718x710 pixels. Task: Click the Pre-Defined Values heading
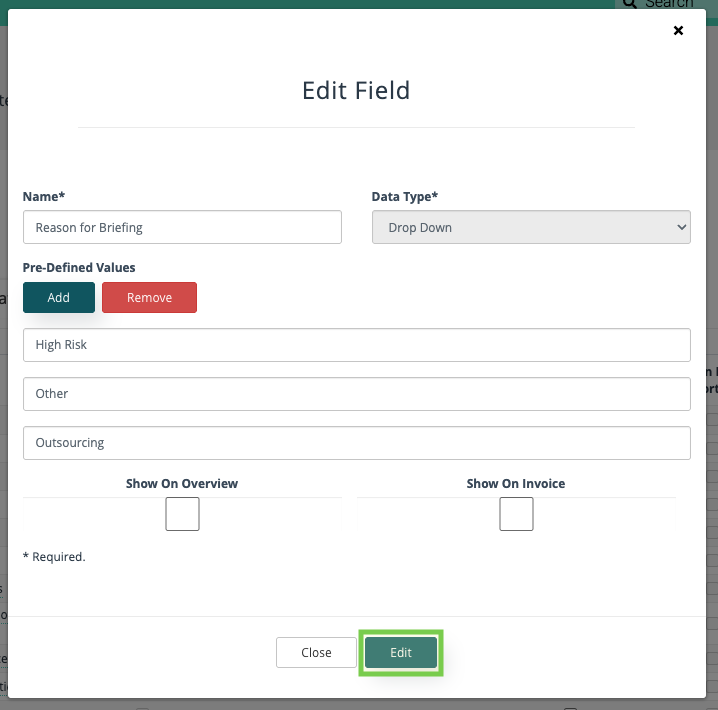[79, 267]
